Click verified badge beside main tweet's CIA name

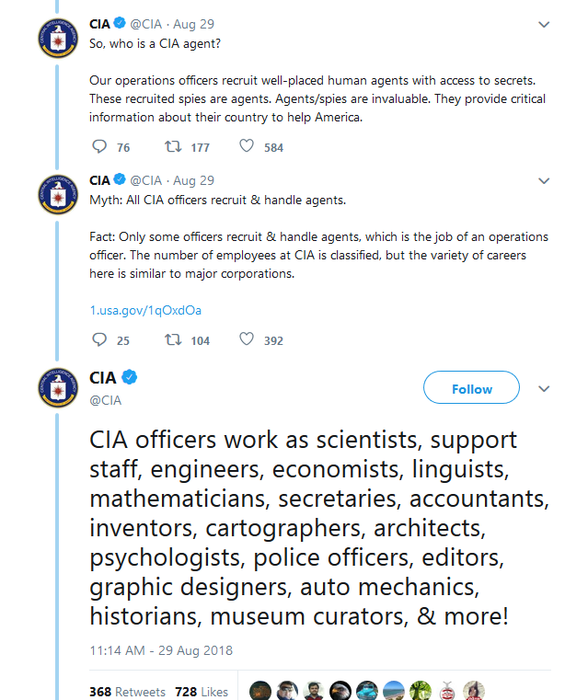tap(131, 379)
